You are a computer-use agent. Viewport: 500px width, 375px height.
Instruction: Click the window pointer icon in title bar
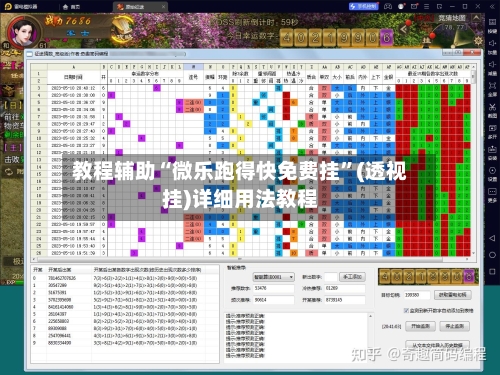[x=439, y=6]
